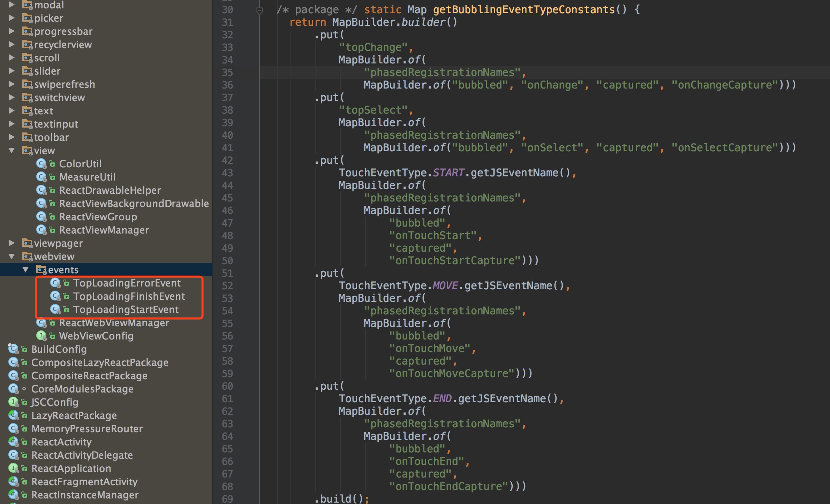Click line number 51 in the gutter

click(227, 273)
